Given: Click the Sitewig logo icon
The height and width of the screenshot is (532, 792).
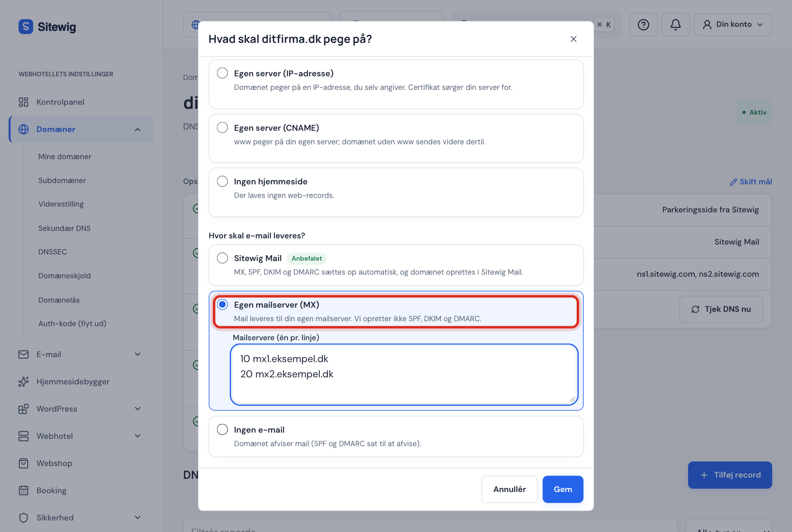Looking at the screenshot, I should (x=26, y=27).
